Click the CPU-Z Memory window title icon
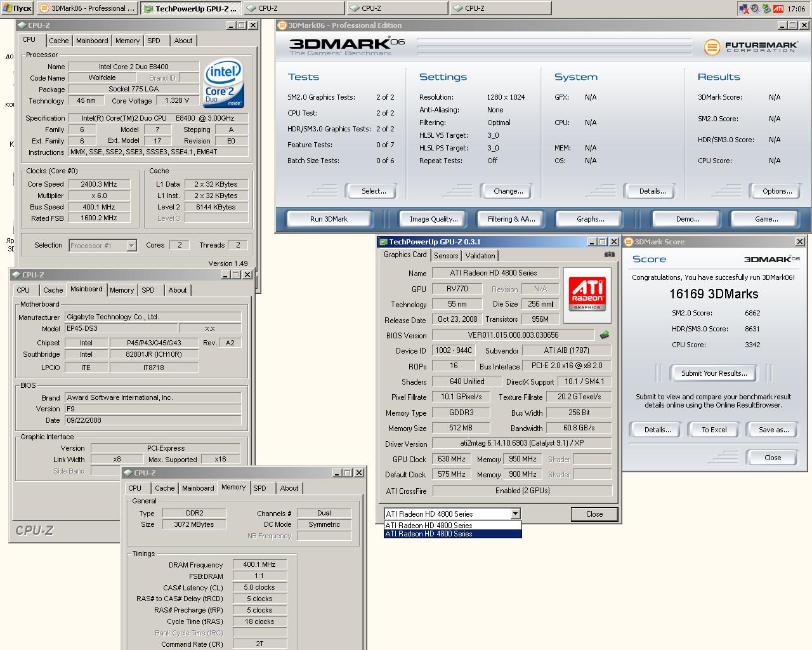The height and width of the screenshot is (650, 812). 128,473
